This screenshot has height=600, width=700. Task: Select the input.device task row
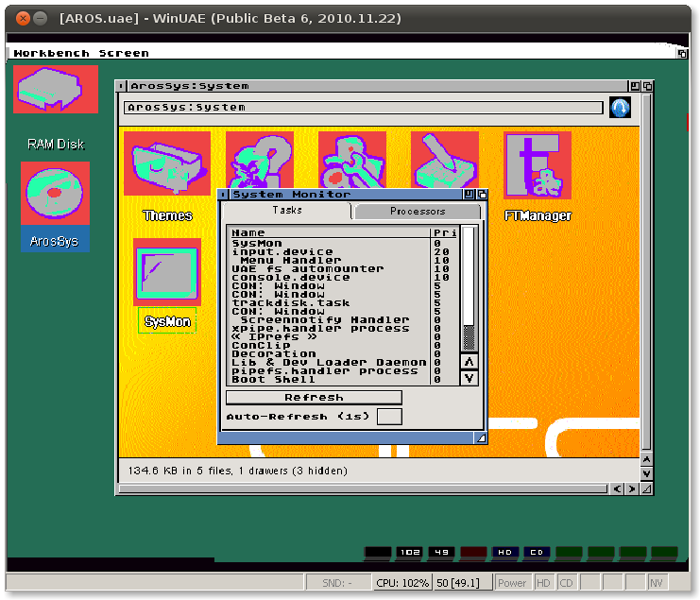[343, 251]
